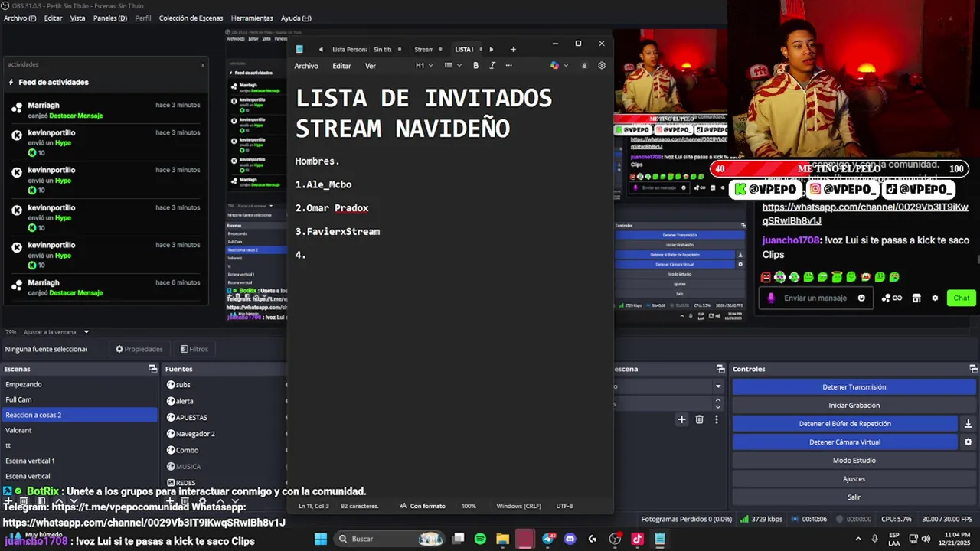Click Iniciar Grabación button
Screen dimensions: 980x551
pos(854,406)
